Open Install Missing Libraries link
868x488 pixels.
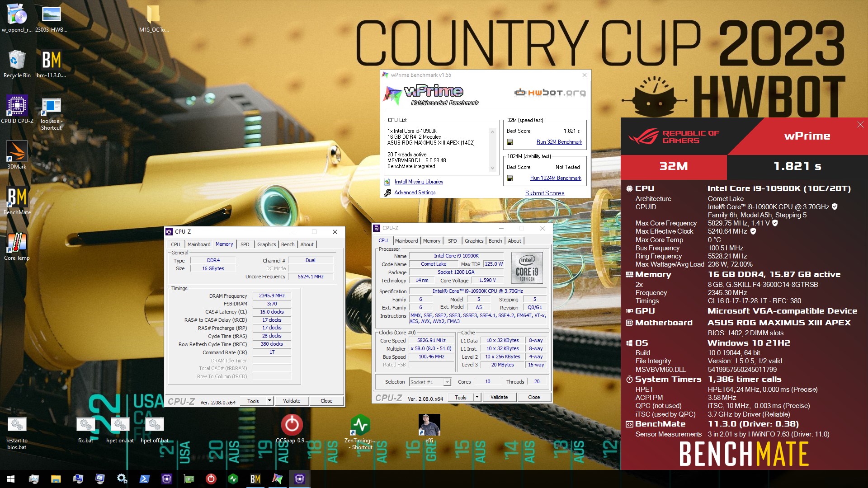point(419,182)
